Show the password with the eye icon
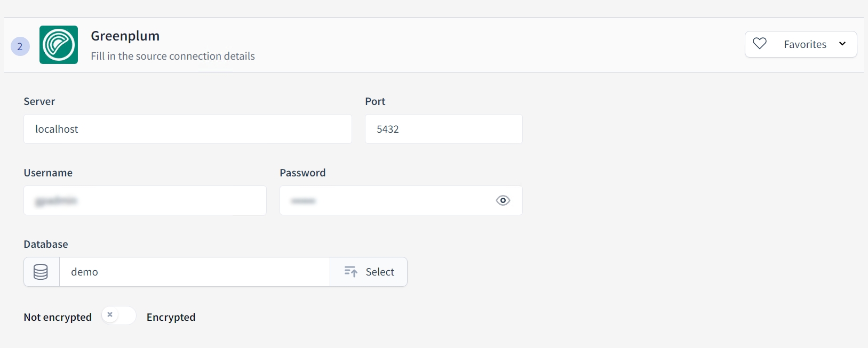 503,200
